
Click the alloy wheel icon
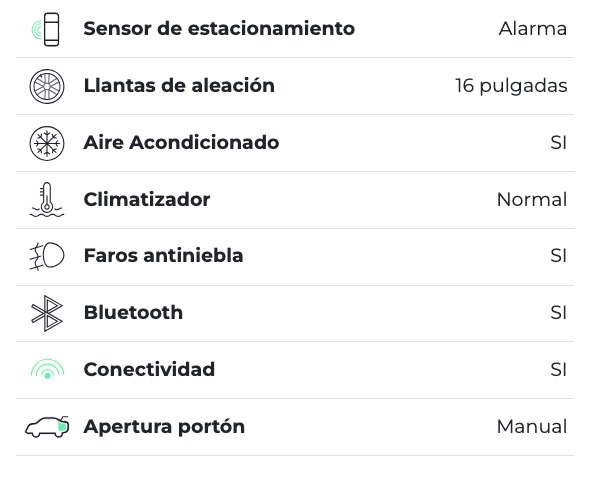(x=46, y=86)
